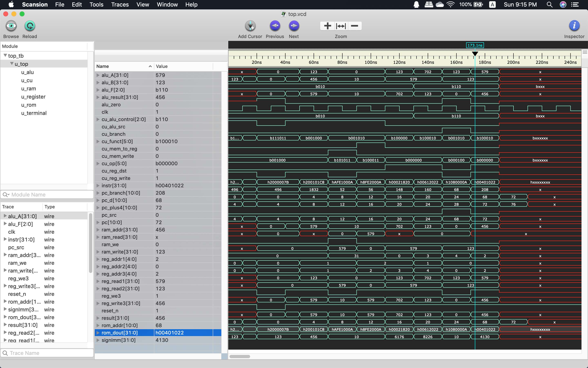
Task: Expand alu_F[2:0] in the Trace list
Action: 5,224
